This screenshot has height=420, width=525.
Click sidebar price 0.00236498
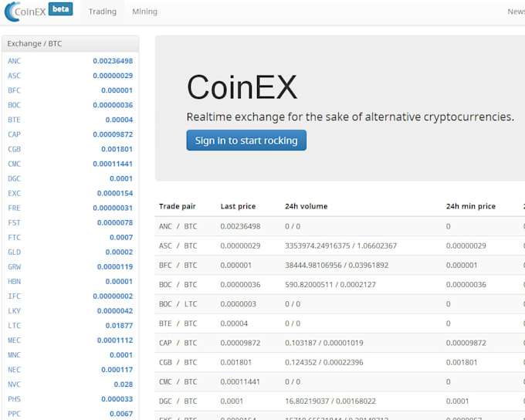(x=113, y=61)
